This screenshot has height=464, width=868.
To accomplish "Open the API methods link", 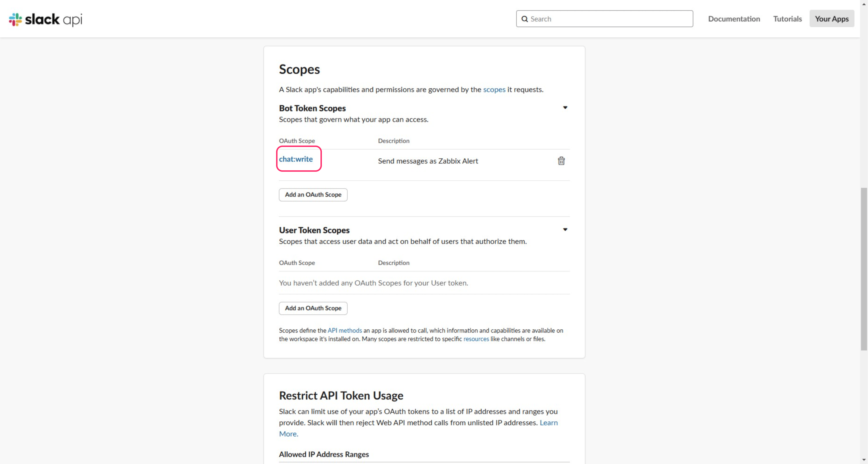I will tap(344, 331).
